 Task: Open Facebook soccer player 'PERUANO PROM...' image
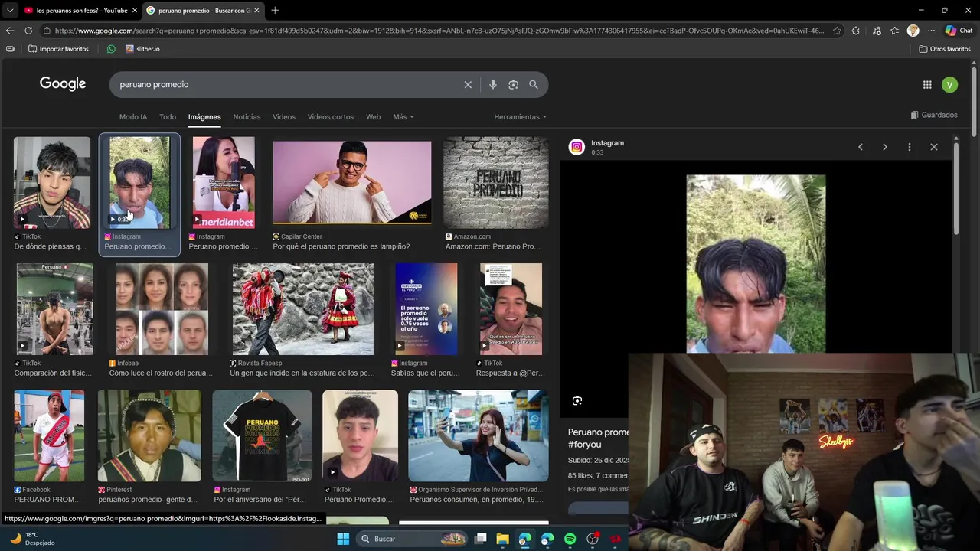coord(49,435)
